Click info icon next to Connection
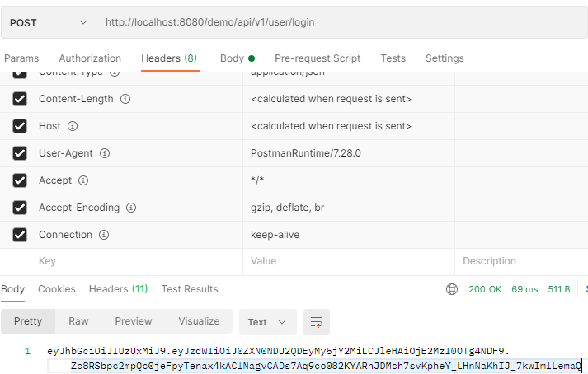The height and width of the screenshot is (374, 588). coord(104,235)
